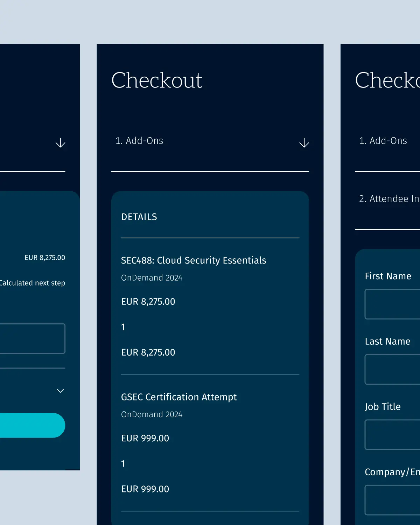Image resolution: width=420 pixels, height=525 pixels.
Task: Focus the First Name input box
Action: tap(392, 304)
